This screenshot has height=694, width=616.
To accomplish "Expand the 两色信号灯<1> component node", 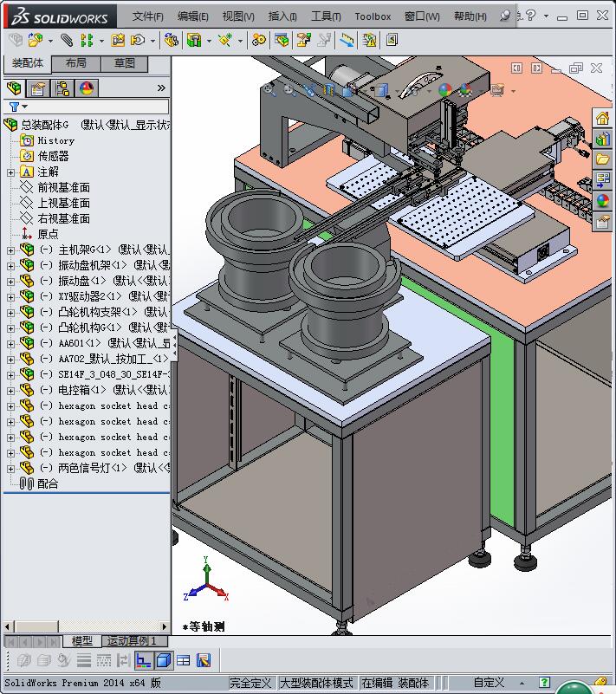I will pyautogui.click(x=10, y=469).
